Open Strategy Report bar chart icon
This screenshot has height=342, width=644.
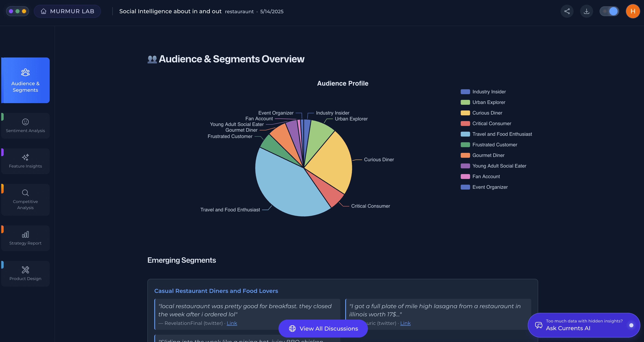[25, 235]
